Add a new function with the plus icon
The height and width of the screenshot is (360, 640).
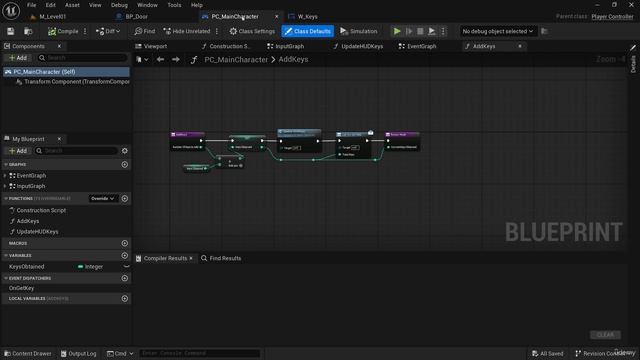pos(124,198)
